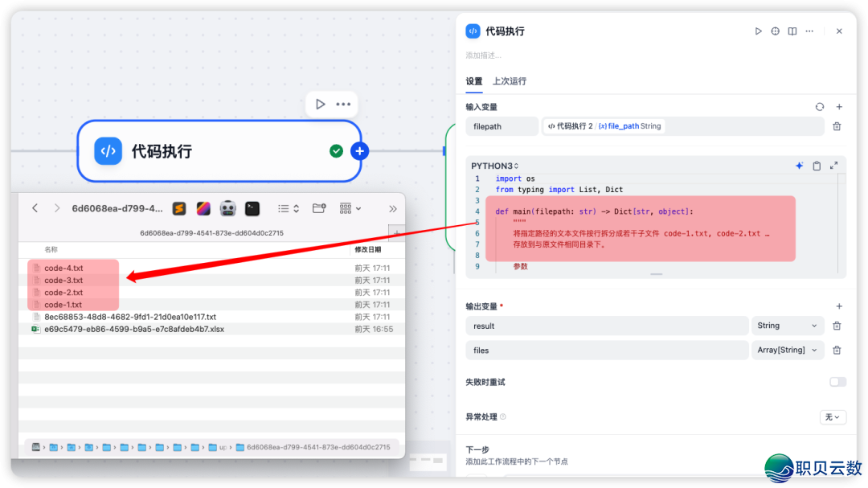Image resolution: width=868 pixels, height=488 pixels.
Task: Delete the filepath input variable
Action: coord(837,127)
